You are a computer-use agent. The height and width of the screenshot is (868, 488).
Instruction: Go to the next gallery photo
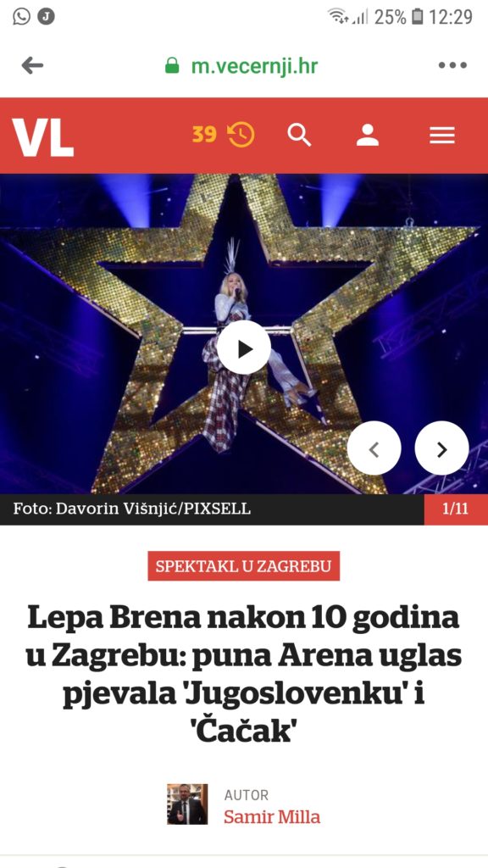pos(441,448)
